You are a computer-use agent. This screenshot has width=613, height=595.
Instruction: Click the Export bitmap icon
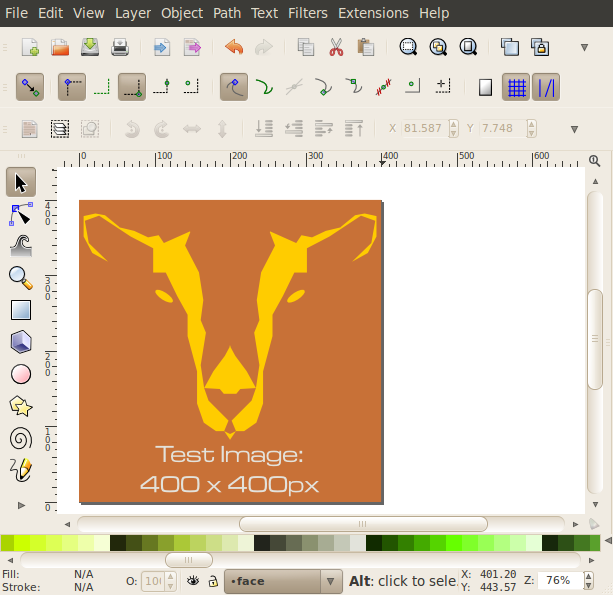192,47
